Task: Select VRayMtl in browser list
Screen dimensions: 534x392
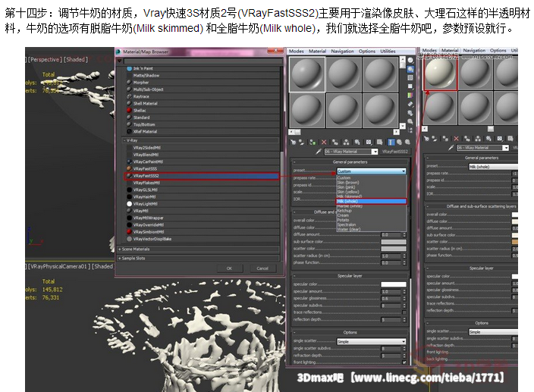Action: 202,211
